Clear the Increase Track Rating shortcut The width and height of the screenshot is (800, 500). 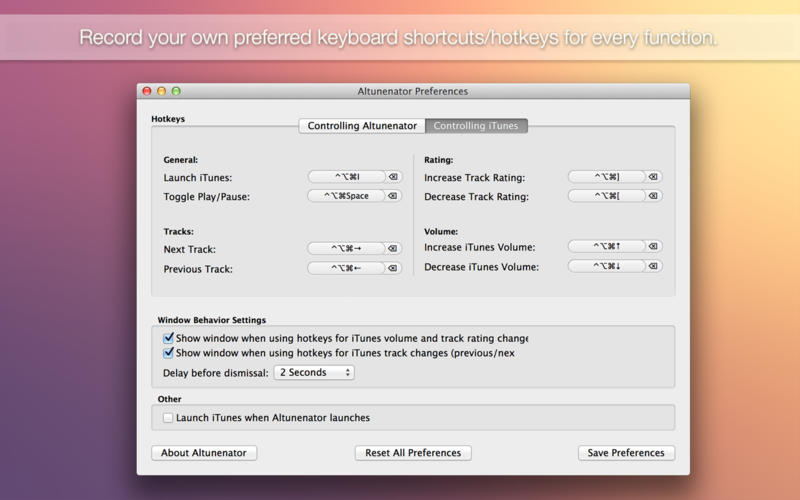(653, 177)
